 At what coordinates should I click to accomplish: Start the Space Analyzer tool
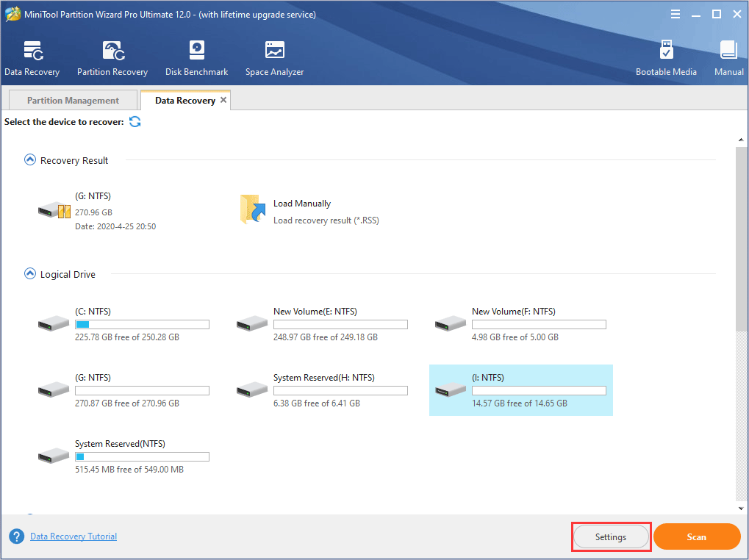coord(275,59)
